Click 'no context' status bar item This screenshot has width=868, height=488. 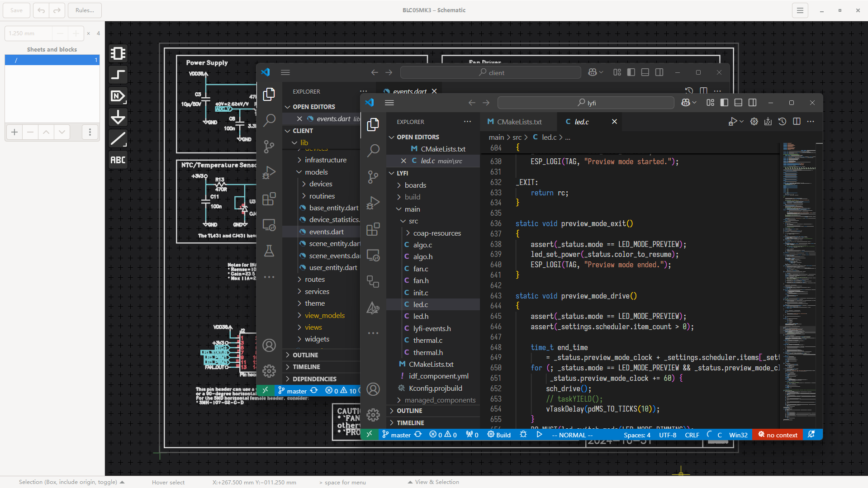click(778, 435)
